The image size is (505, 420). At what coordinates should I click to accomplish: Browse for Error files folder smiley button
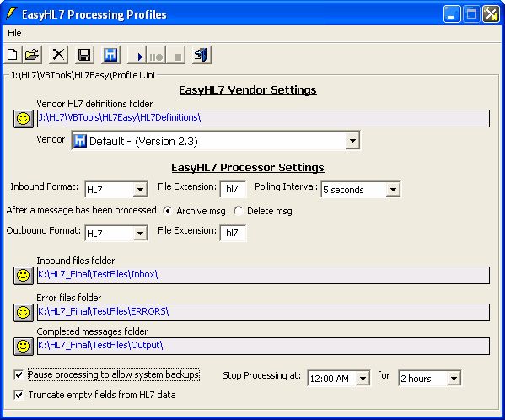24,312
